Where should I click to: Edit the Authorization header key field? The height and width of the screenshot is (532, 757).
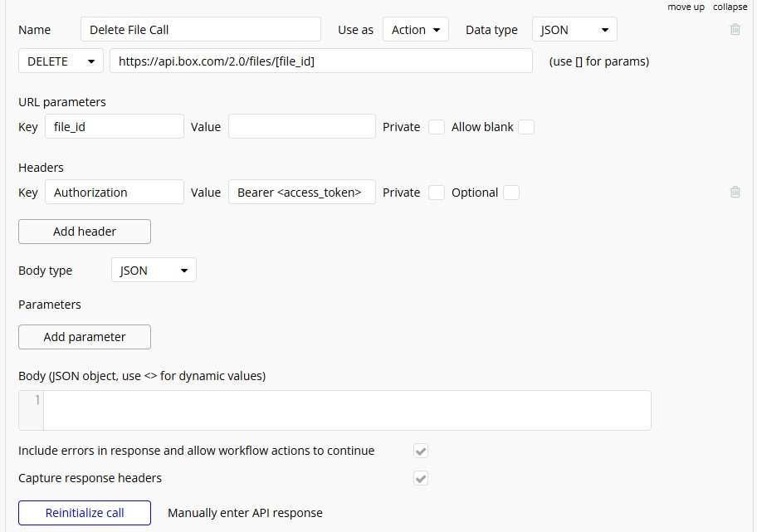click(x=115, y=193)
